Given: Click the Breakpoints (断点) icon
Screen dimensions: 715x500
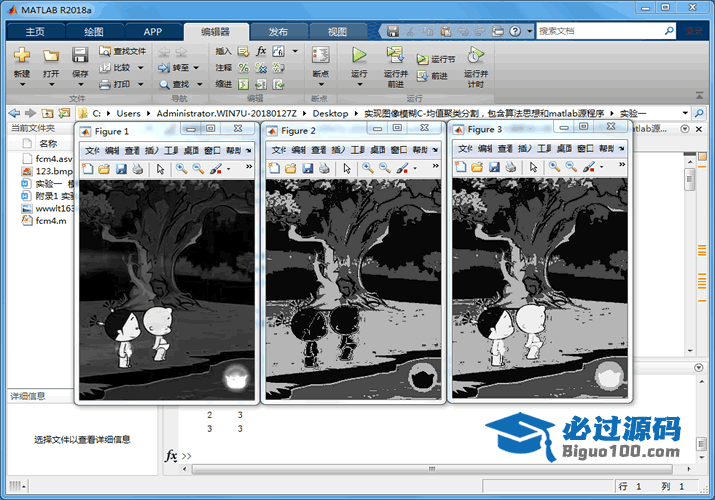Looking at the screenshot, I should point(321,55).
